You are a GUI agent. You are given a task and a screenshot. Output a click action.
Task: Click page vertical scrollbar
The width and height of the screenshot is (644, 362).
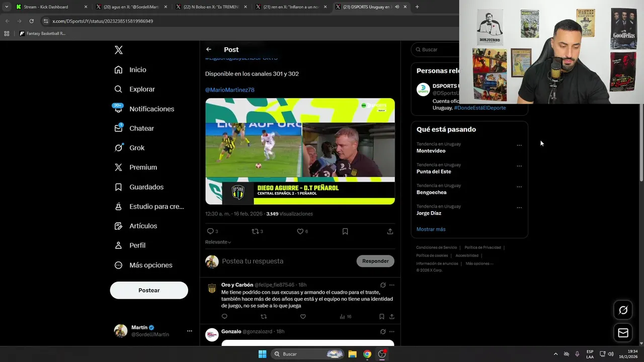[641, 111]
